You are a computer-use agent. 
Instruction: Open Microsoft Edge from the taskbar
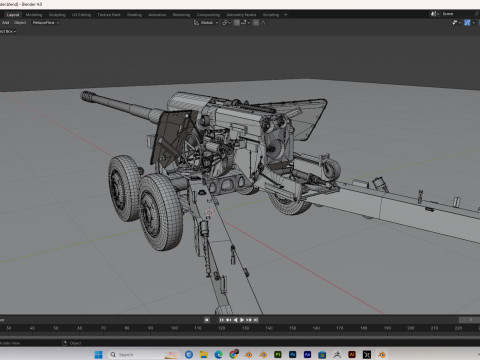pyautogui.click(x=219, y=355)
